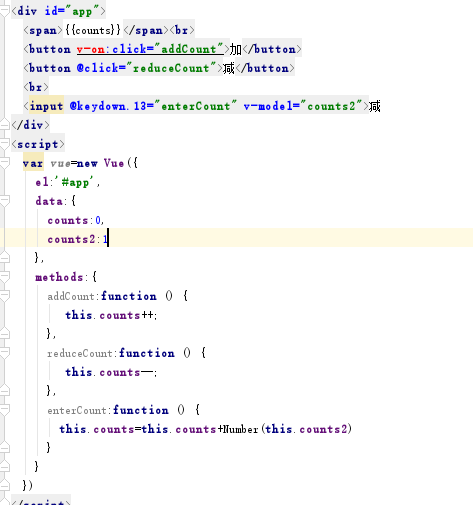Click this.counts2 inside Number()

tap(306, 429)
